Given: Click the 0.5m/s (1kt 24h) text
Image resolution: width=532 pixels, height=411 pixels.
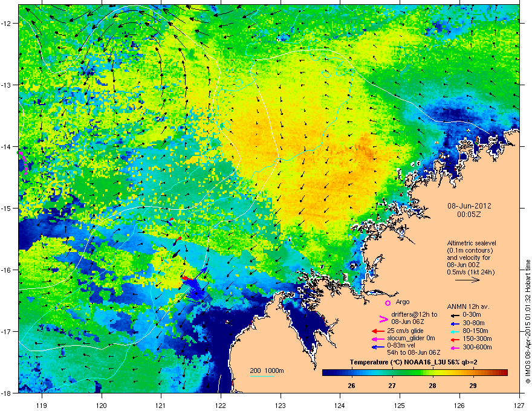Looking at the screenshot, I should (470, 272).
